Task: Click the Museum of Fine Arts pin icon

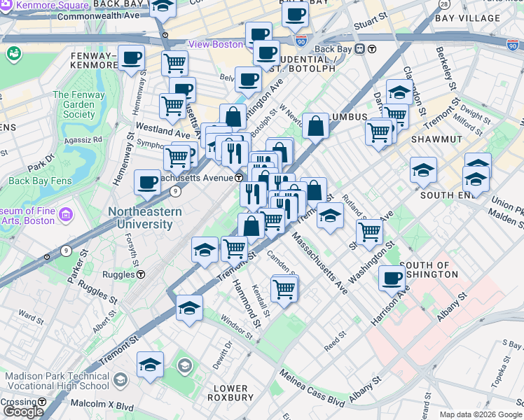Action: (x=66, y=214)
